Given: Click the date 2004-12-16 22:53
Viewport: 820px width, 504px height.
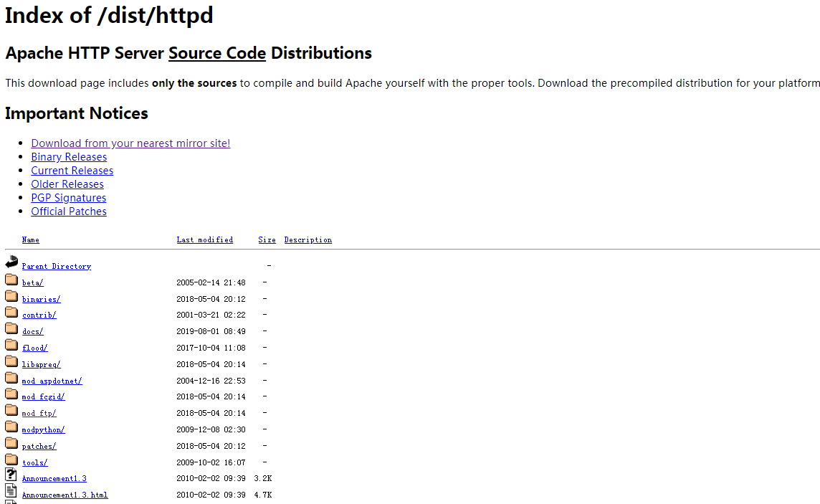Looking at the screenshot, I should [211, 381].
